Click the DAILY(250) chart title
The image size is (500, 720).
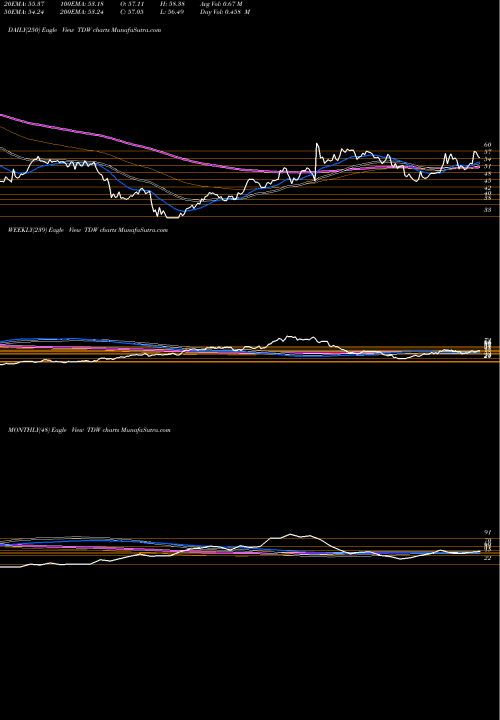pos(84,30)
